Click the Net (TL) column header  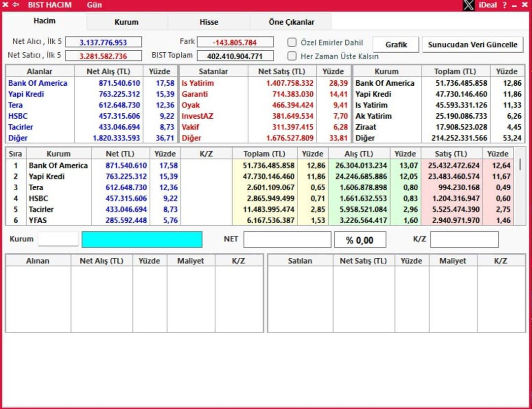pyautogui.click(x=120, y=154)
